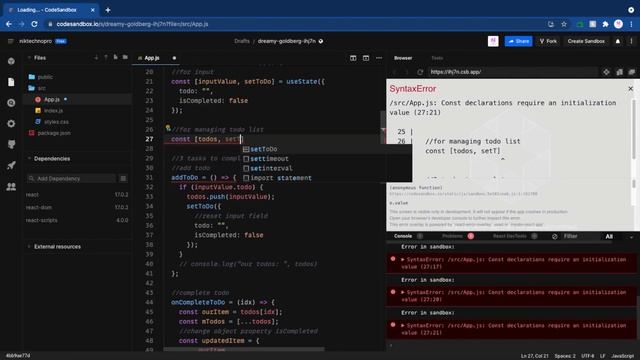
Task: Click the Chrome profile avatar
Action: pos(618,24)
